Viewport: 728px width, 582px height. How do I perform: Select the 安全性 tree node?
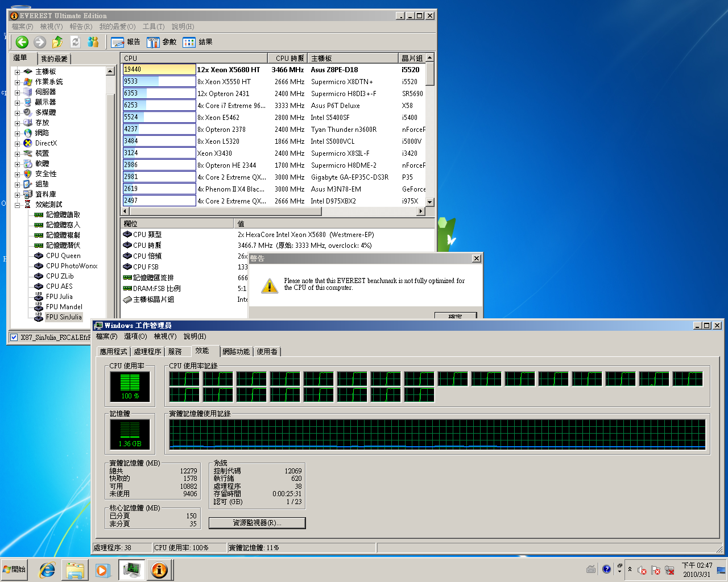tap(45, 174)
